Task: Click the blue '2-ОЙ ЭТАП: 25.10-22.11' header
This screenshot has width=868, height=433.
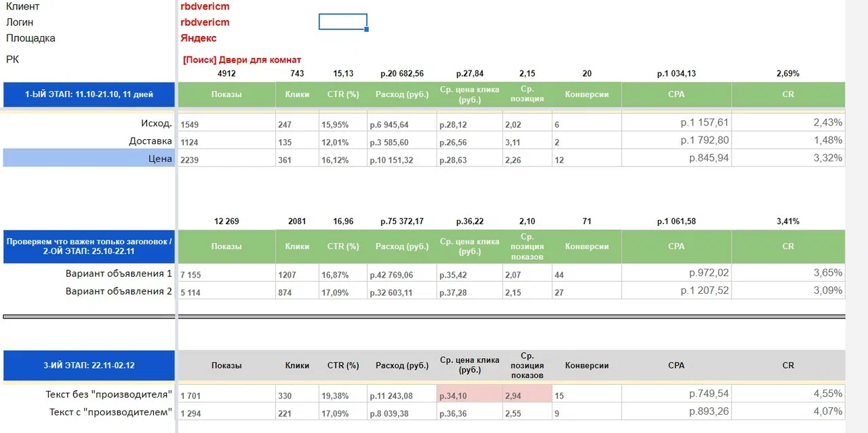Action: 89,246
